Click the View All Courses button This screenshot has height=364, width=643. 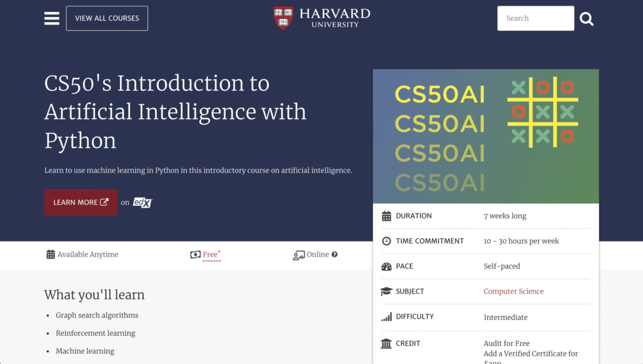pyautogui.click(x=107, y=18)
